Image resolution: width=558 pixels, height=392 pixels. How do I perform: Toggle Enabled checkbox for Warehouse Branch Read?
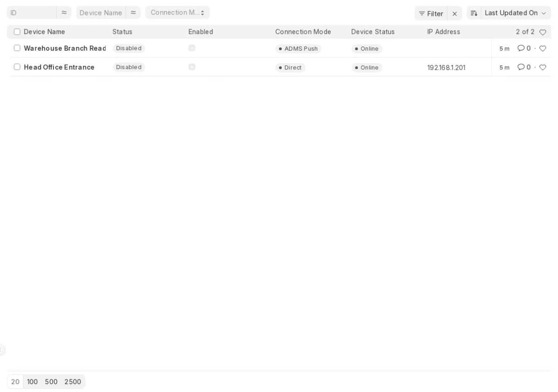(192, 48)
